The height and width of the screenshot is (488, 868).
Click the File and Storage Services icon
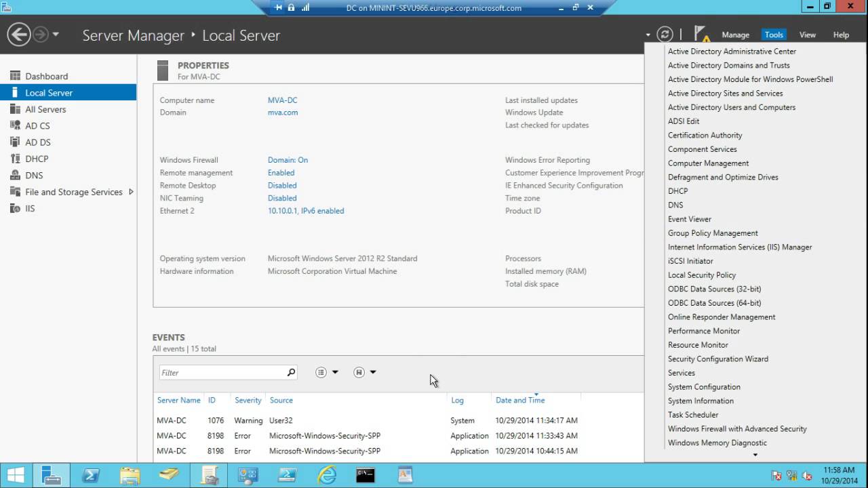tap(15, 192)
